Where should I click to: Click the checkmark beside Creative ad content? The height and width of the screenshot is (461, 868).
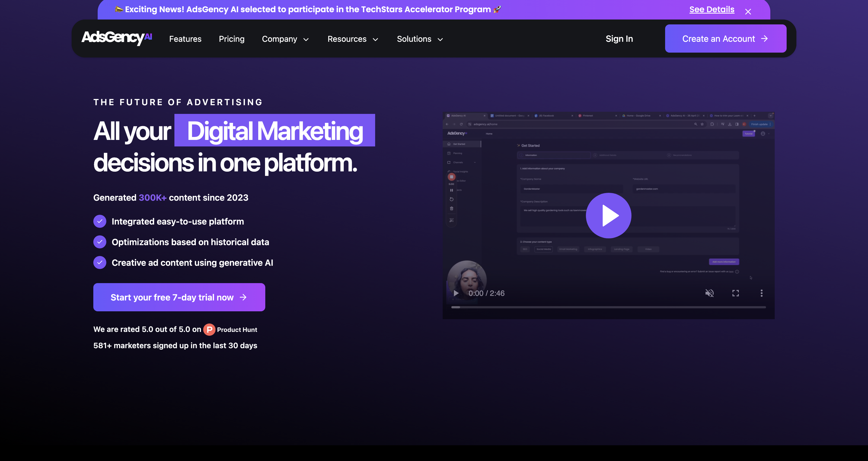point(100,262)
